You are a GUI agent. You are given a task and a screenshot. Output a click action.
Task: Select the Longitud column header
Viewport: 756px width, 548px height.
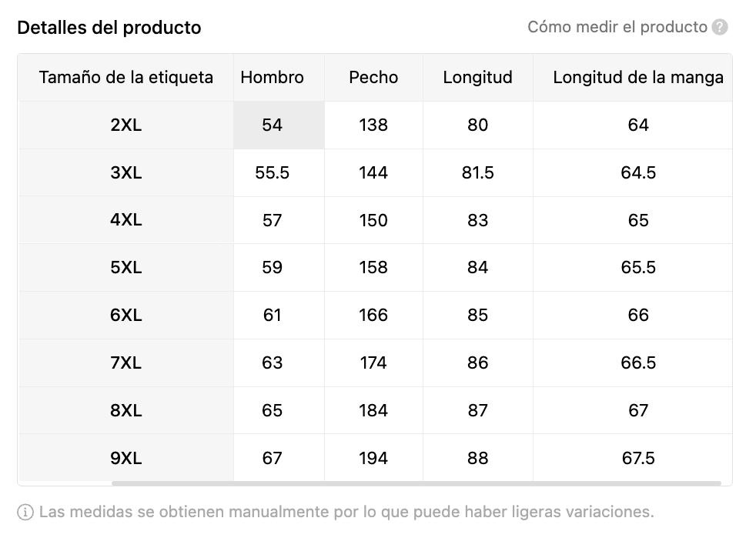pyautogui.click(x=478, y=77)
